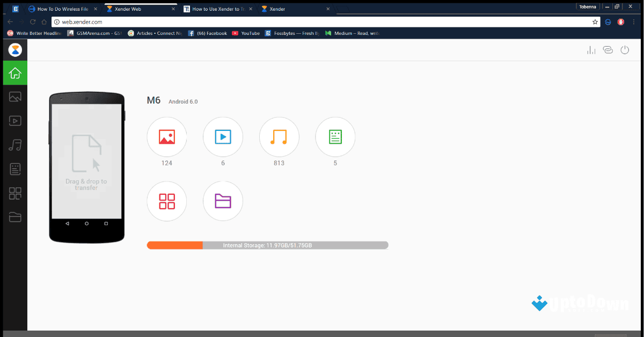The height and width of the screenshot is (337, 644).
Task: Open the Videos category with 6 items
Action: 223,137
